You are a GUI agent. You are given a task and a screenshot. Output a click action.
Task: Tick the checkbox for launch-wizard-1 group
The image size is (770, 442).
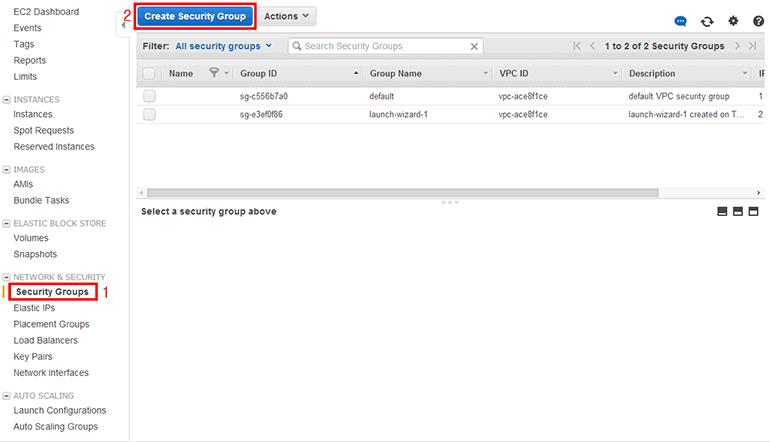149,114
